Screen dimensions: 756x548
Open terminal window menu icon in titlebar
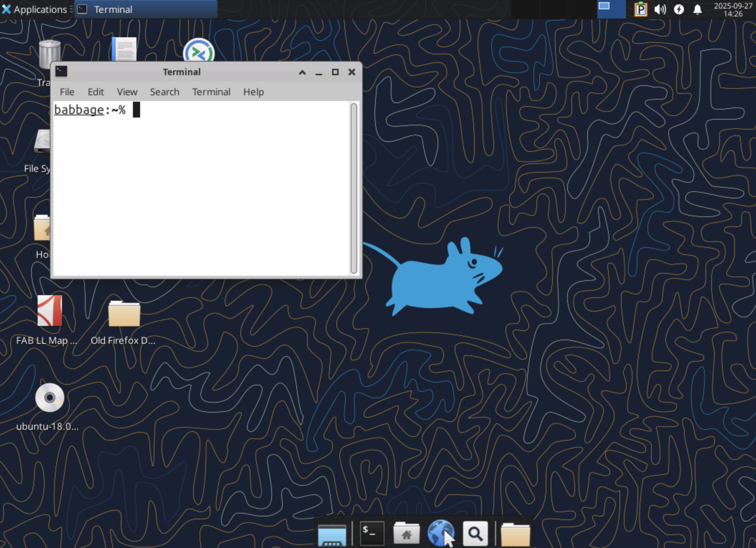61,72
